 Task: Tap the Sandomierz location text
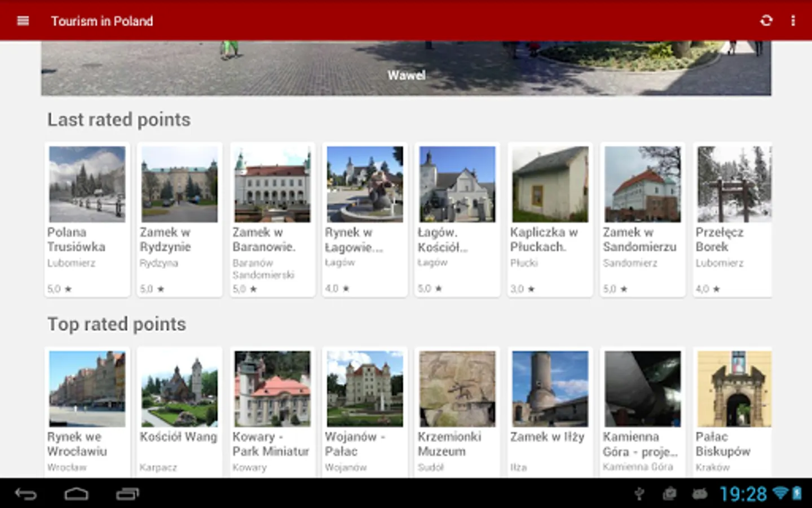(630, 263)
